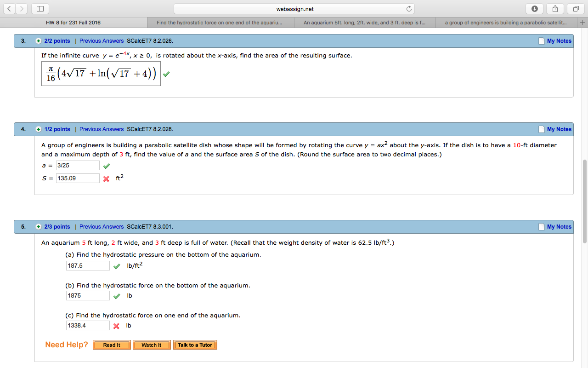Click the My Notes page icon on problem 5
Screen dimensions: 588x368
click(541, 227)
